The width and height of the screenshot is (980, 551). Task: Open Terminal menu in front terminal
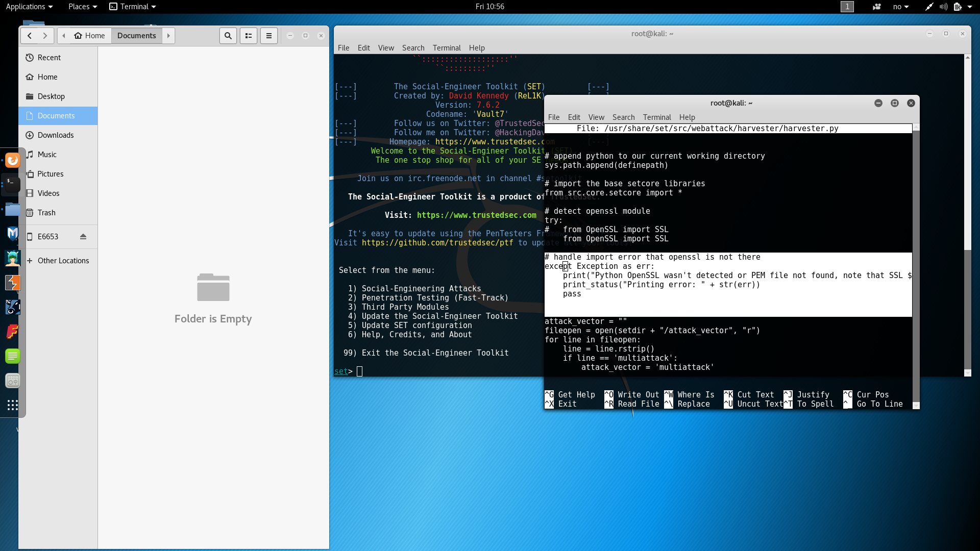pyautogui.click(x=657, y=117)
